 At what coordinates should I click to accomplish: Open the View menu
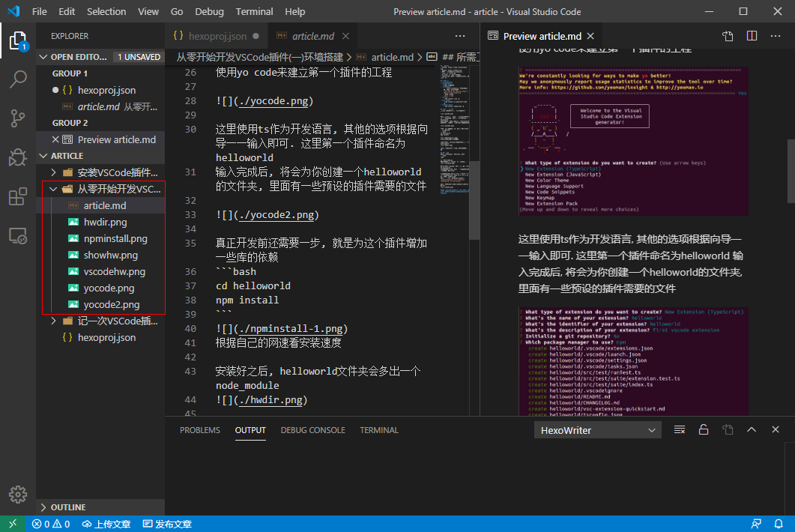tap(148, 11)
